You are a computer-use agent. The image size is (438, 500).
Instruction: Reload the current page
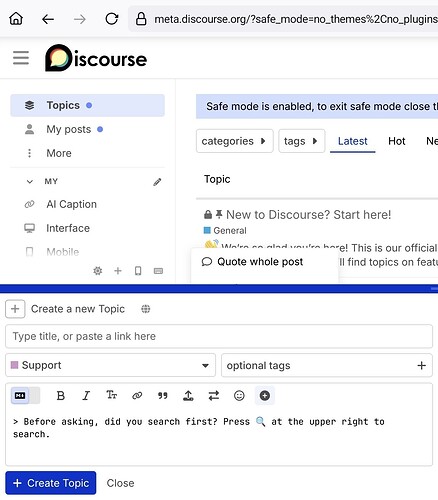pos(112,19)
